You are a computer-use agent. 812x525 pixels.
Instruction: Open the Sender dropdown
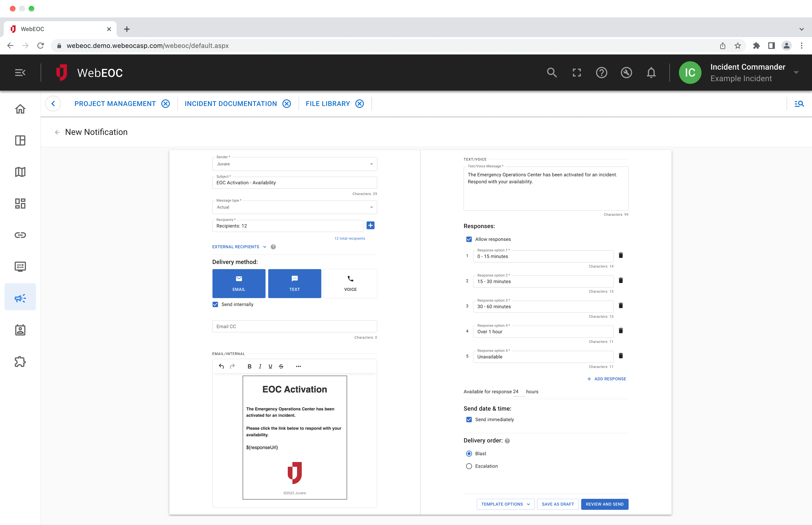[x=295, y=164]
